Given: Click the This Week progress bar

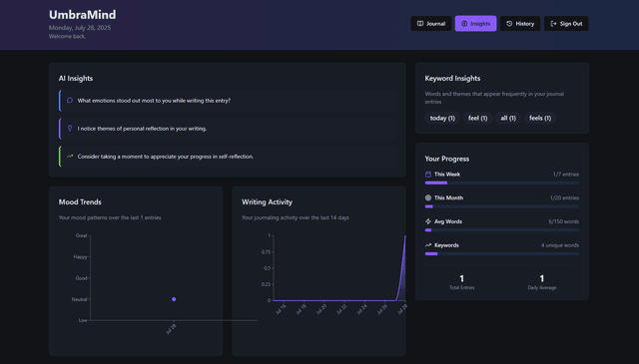Looking at the screenshot, I should tap(501, 182).
